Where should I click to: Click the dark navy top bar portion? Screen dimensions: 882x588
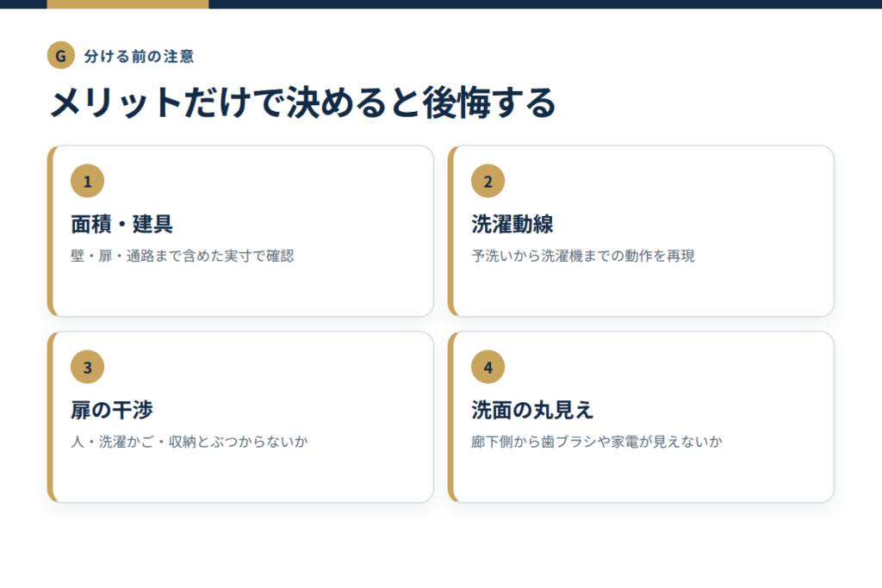point(545,4)
